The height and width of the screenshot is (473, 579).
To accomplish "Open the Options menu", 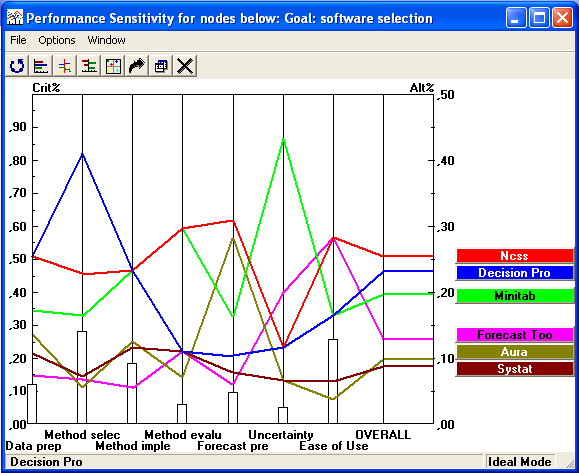I will pos(57,40).
